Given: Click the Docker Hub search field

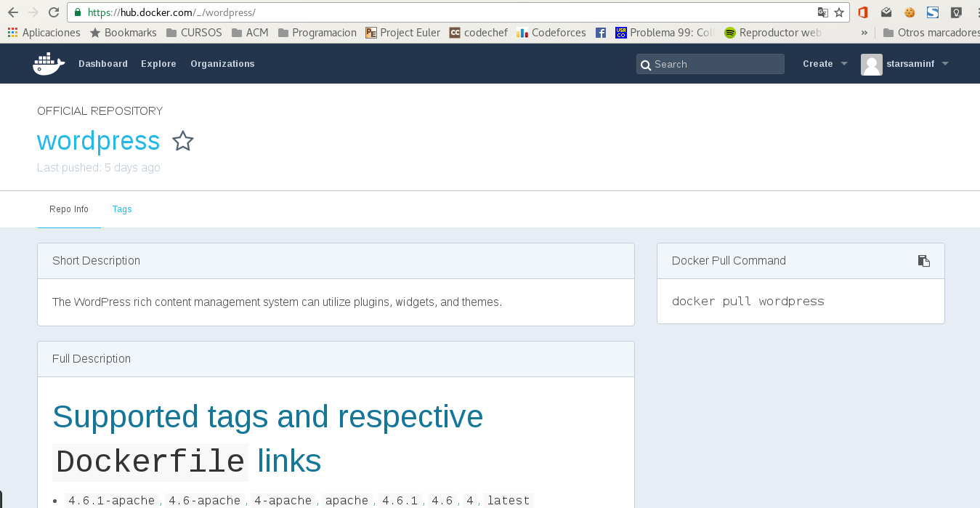Looking at the screenshot, I should coord(710,64).
